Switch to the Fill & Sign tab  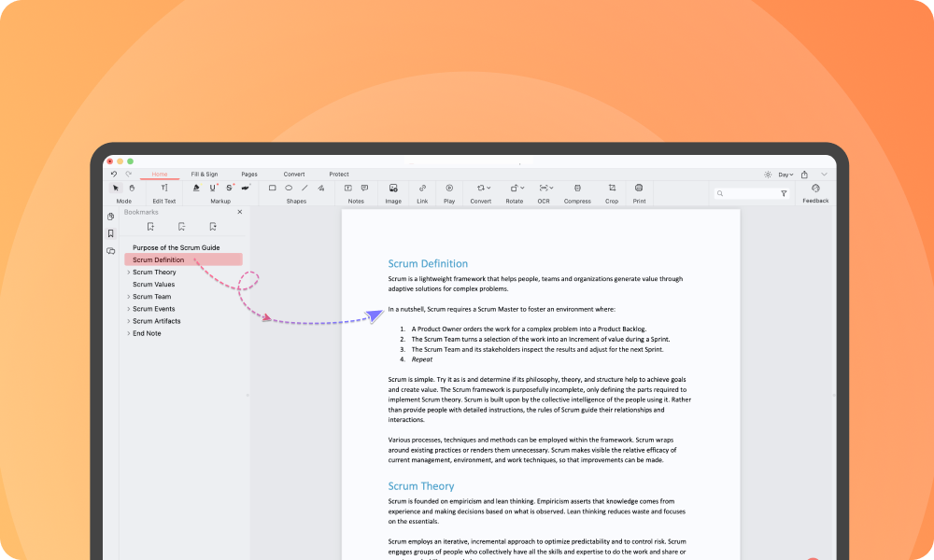click(x=205, y=175)
